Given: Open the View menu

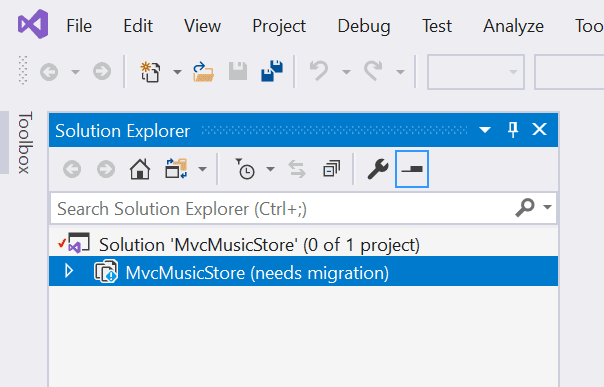Looking at the screenshot, I should 202,26.
